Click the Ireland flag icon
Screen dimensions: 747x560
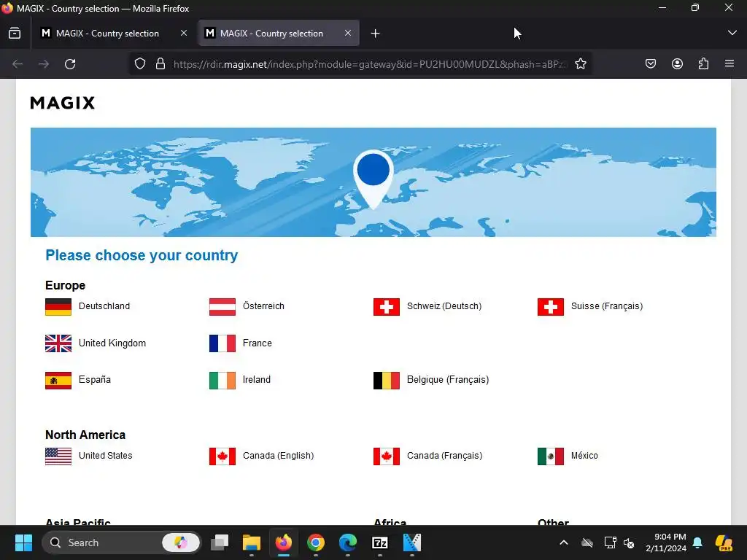click(222, 381)
